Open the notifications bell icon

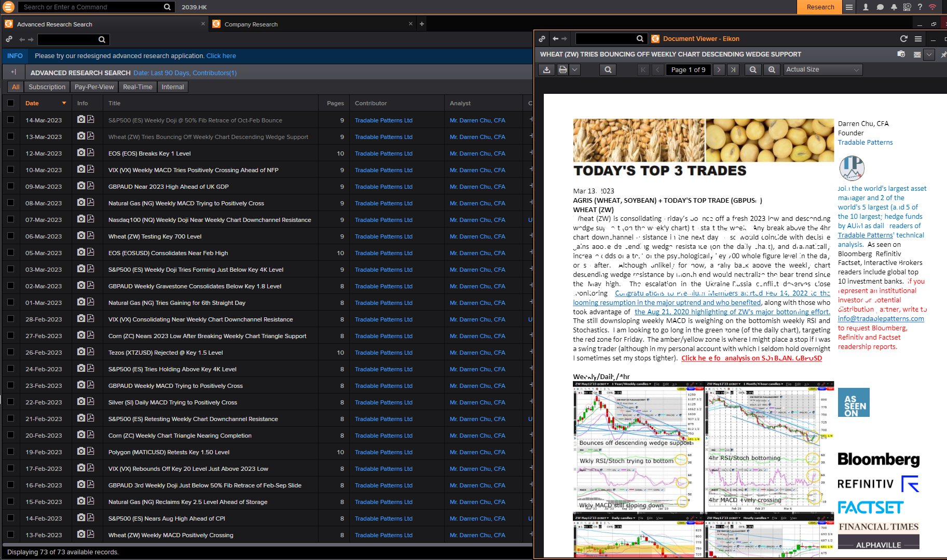coord(894,7)
